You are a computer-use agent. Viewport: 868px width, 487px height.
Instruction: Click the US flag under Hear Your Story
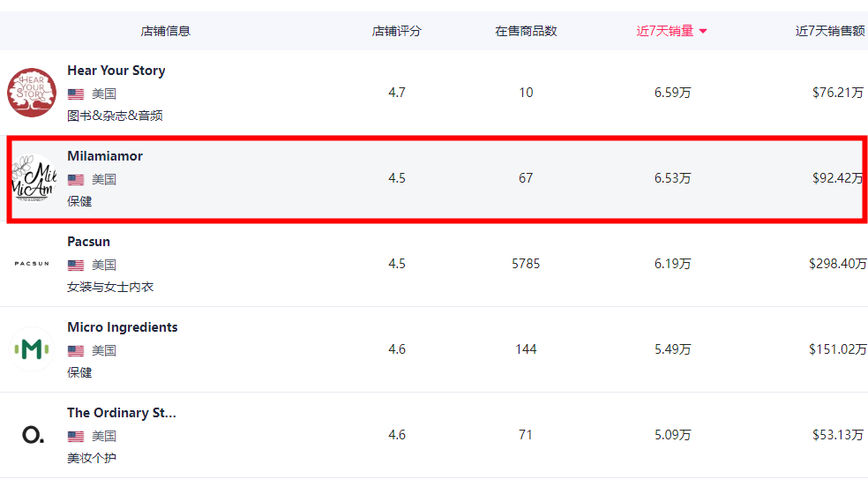(x=76, y=94)
